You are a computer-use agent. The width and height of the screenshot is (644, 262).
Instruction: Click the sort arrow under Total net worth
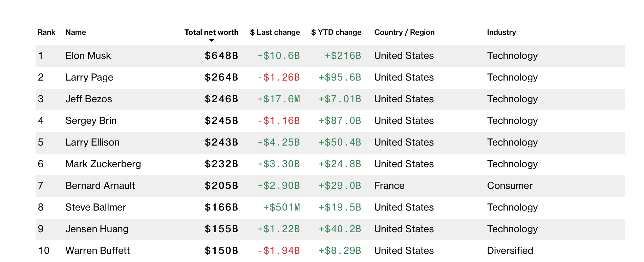pyautogui.click(x=212, y=41)
